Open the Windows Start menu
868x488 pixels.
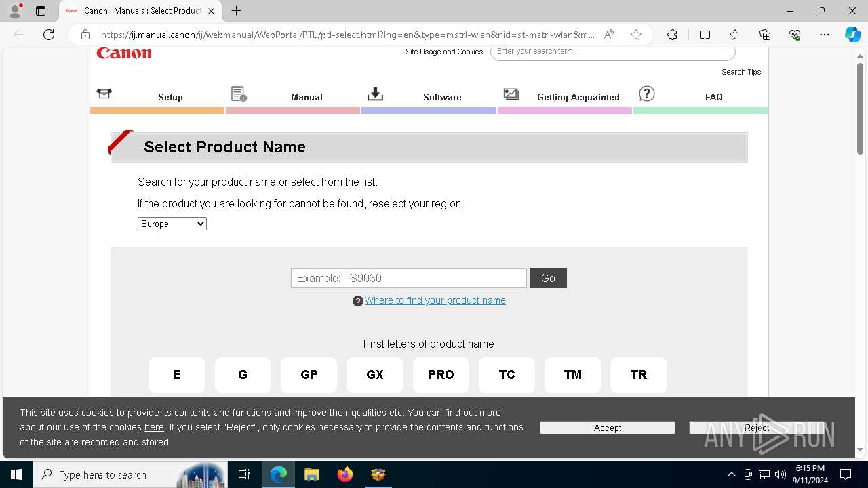(16, 474)
